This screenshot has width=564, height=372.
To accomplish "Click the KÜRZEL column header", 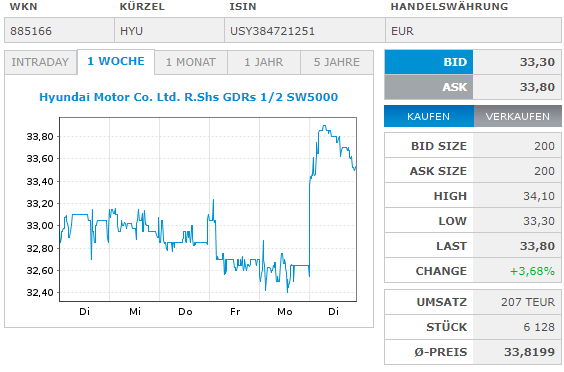I will click(x=142, y=6).
